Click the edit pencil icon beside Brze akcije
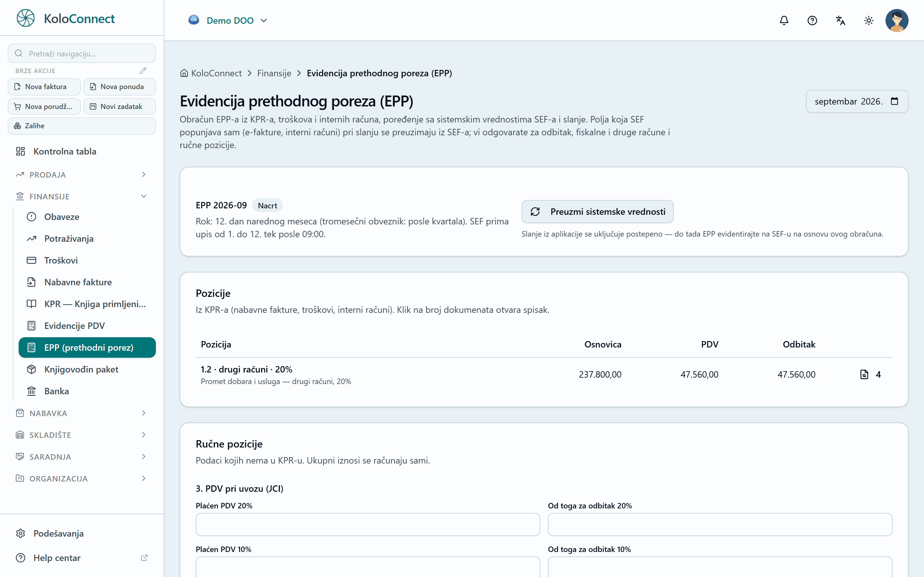 click(143, 71)
